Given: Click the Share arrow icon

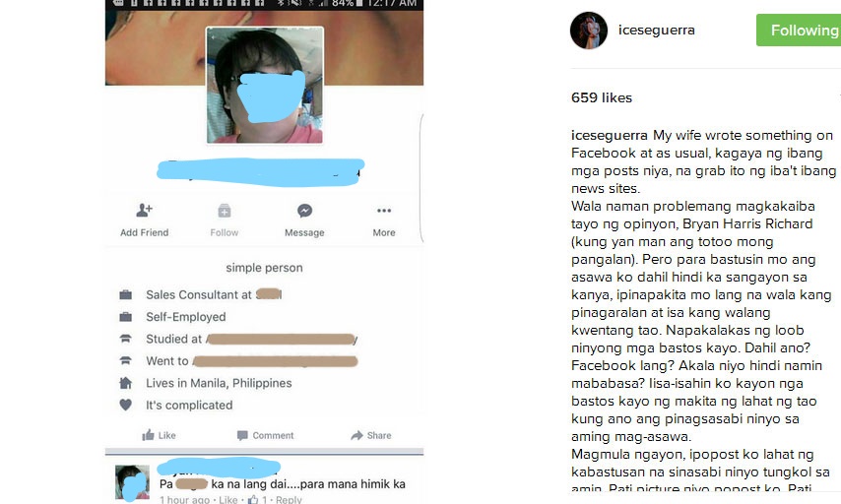Looking at the screenshot, I should click(356, 435).
